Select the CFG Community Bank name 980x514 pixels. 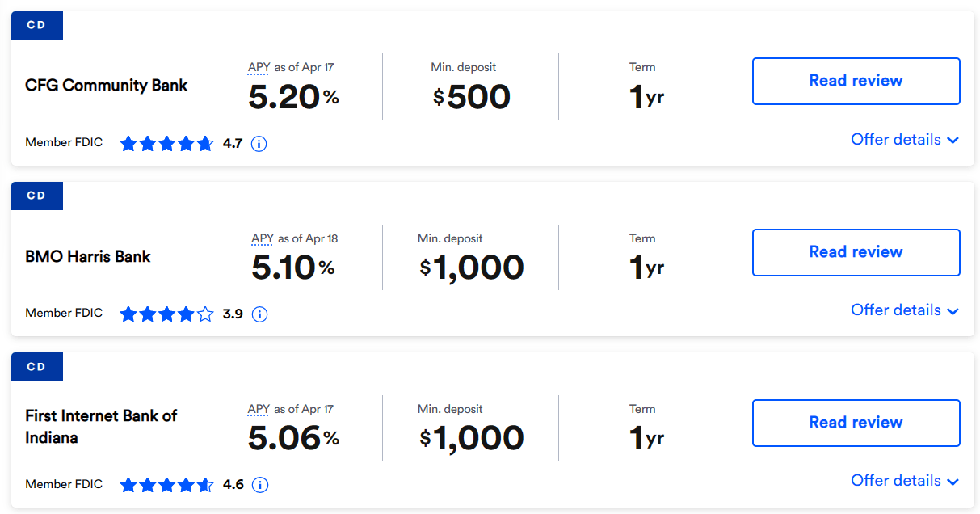point(107,85)
